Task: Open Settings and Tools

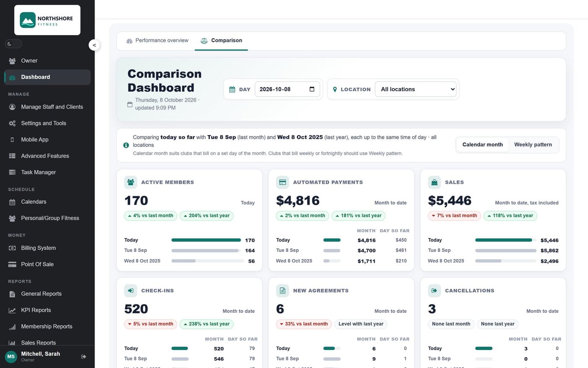Action: point(47,123)
